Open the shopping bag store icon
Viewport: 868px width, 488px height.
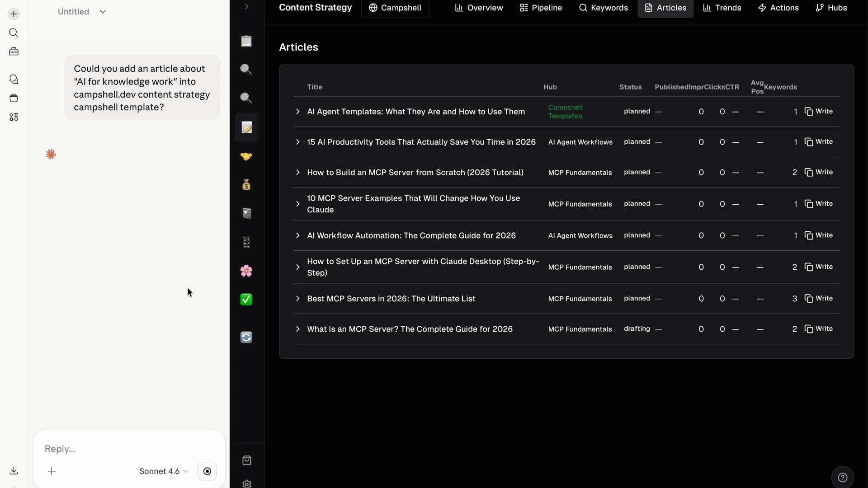[247, 460]
